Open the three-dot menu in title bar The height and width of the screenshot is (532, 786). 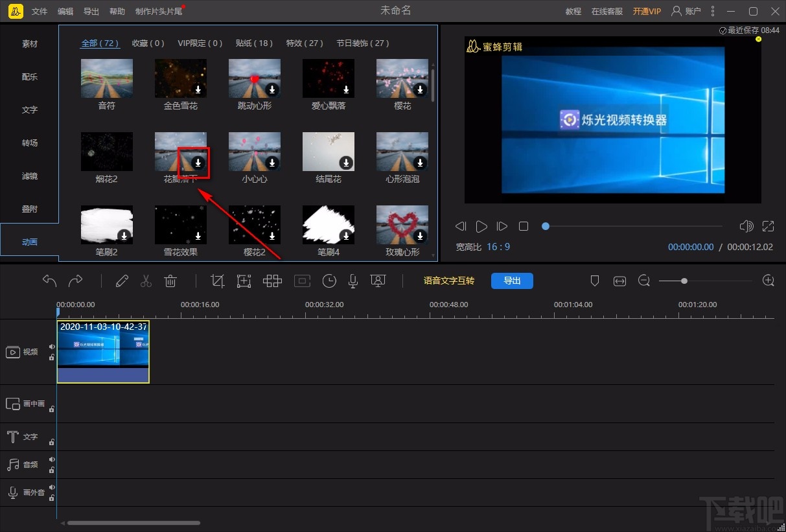pyautogui.click(x=713, y=11)
